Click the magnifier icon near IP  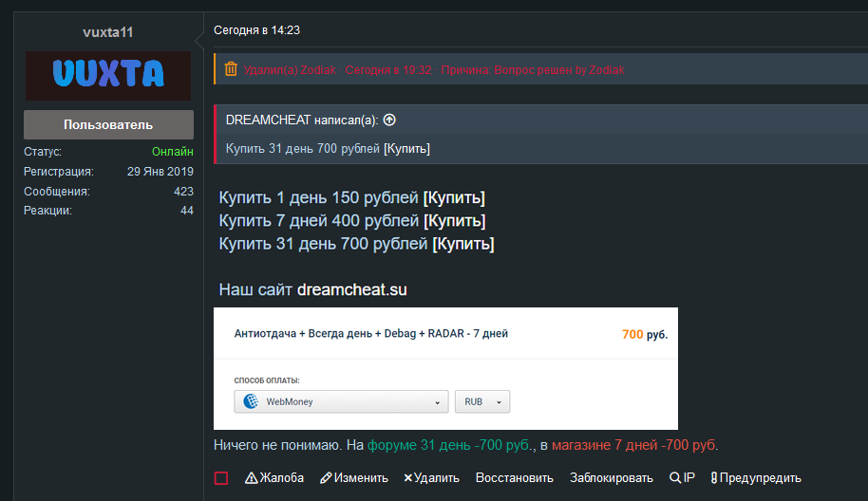(675, 478)
